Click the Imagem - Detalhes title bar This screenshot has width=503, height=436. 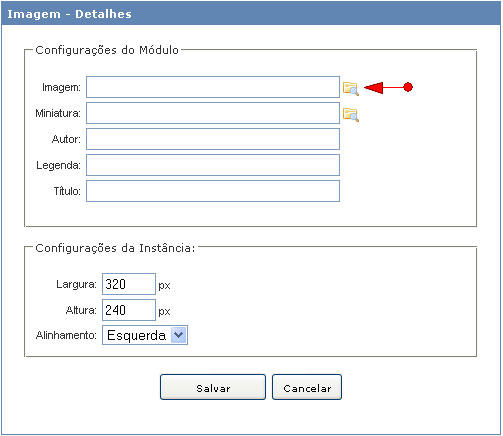click(251, 14)
